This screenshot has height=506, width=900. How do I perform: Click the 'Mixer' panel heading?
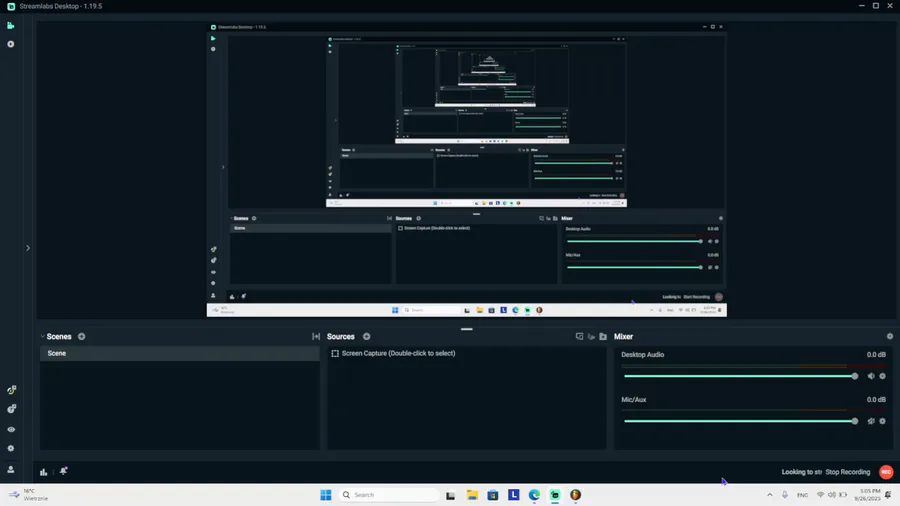tap(623, 337)
